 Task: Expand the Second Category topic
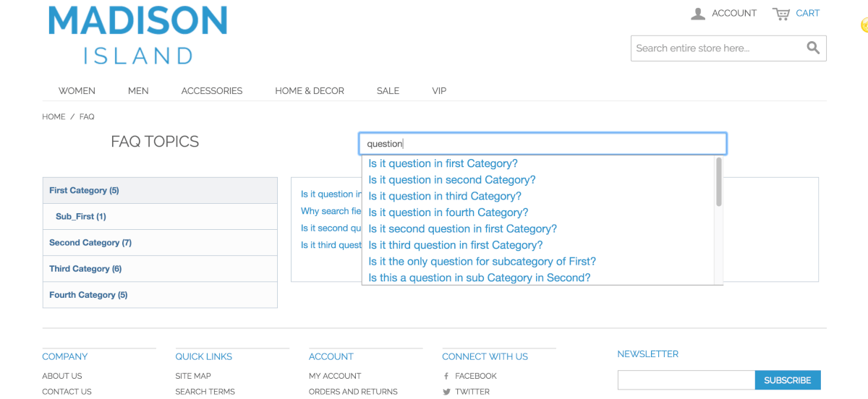(90, 243)
